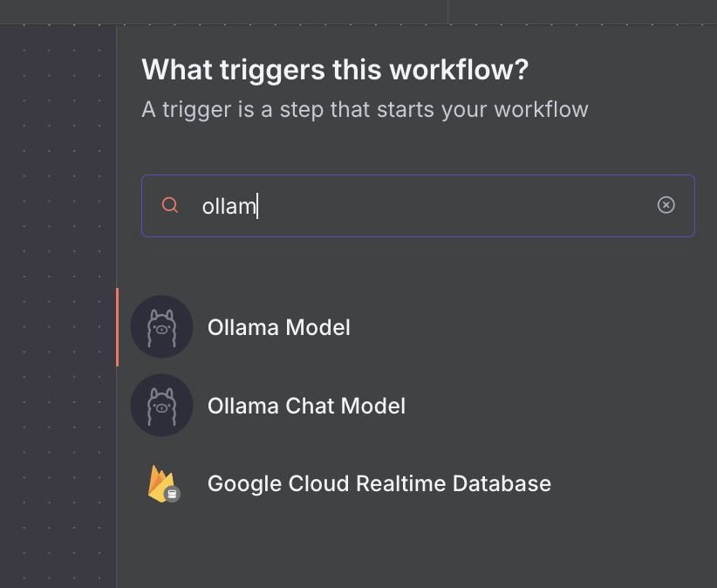717x588 pixels.
Task: Open the Ollama Chat Model node
Action: [306, 406]
